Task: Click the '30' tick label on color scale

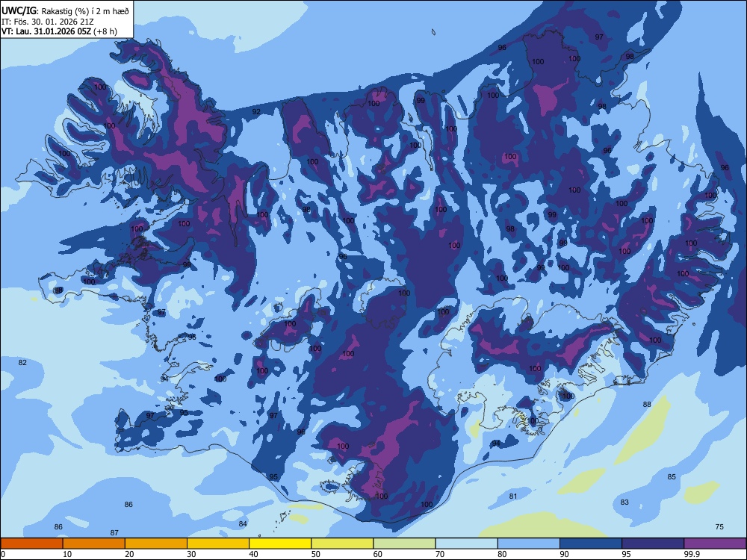Action: click(x=191, y=554)
